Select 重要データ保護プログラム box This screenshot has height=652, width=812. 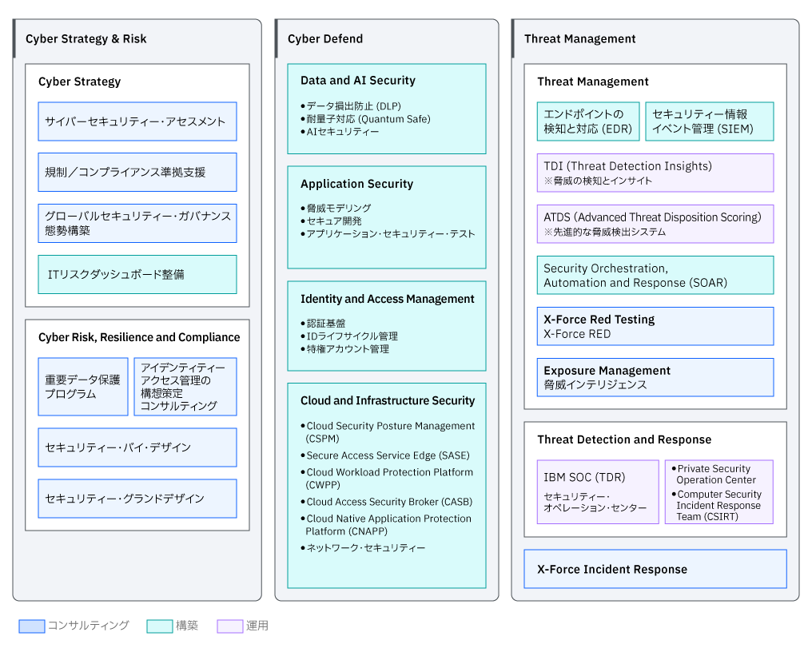click(x=83, y=387)
